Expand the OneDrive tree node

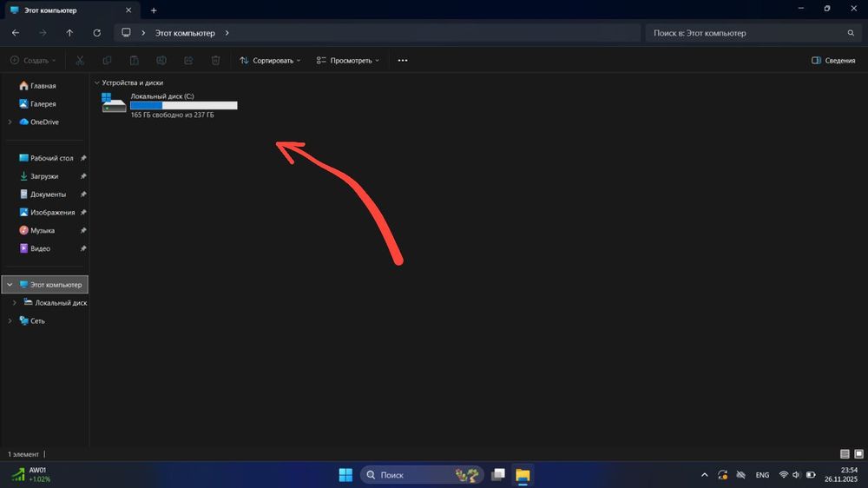(x=10, y=122)
